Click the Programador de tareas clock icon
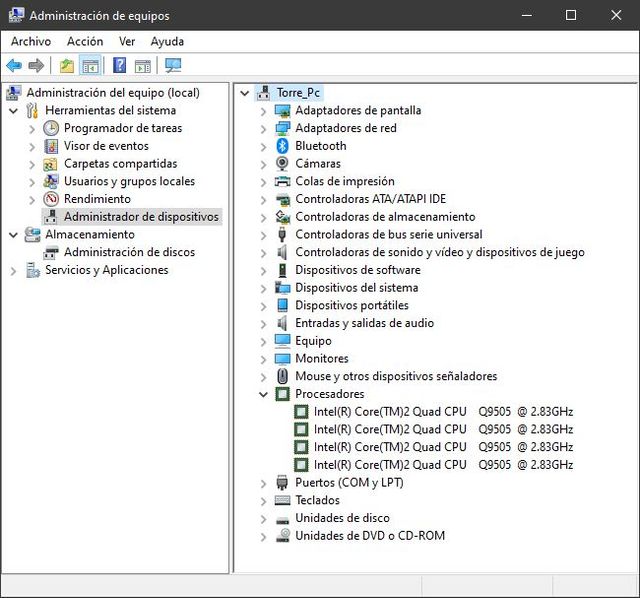 [x=51, y=128]
